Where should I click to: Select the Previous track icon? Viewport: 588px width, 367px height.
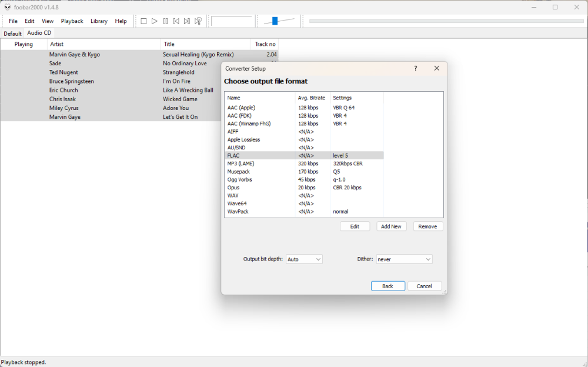176,21
